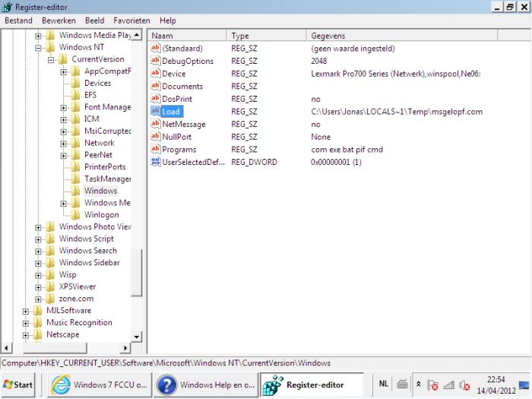Click the string icon beside Programs
The width and height of the screenshot is (532, 399).
[155, 149]
